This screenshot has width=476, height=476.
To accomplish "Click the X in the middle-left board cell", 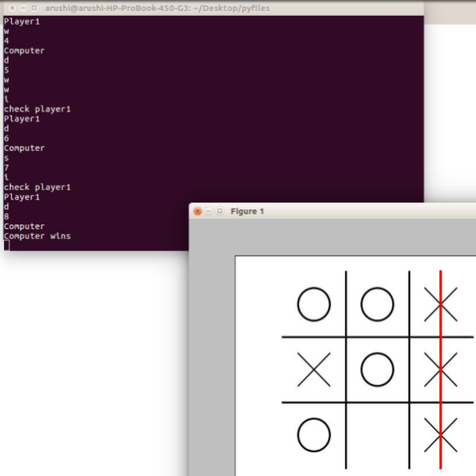I will (x=314, y=370).
